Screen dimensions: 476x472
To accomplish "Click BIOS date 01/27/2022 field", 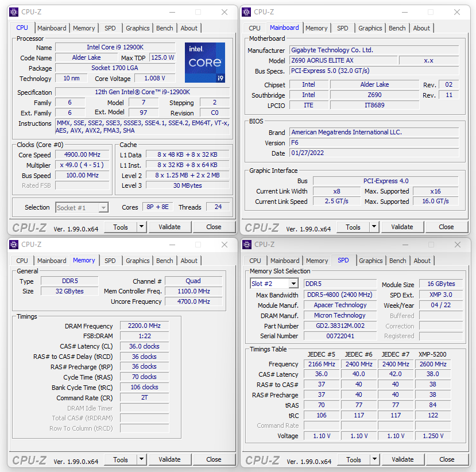I will click(x=374, y=153).
